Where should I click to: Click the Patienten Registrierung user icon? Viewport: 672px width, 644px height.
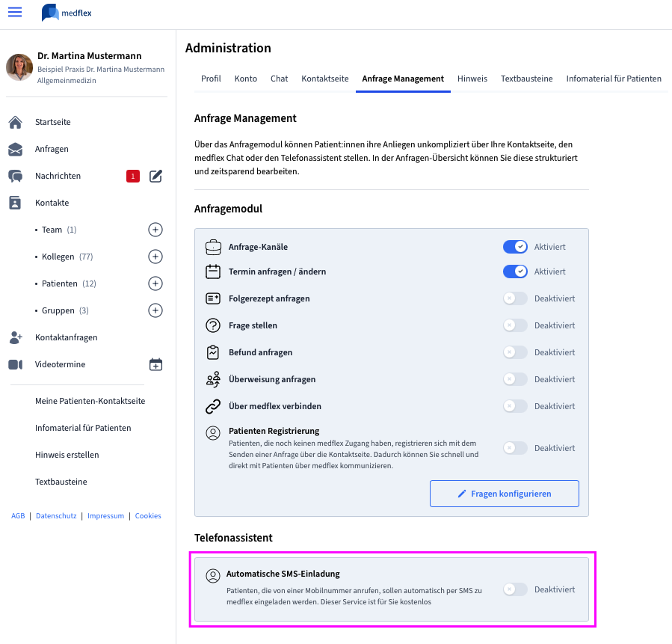(213, 433)
